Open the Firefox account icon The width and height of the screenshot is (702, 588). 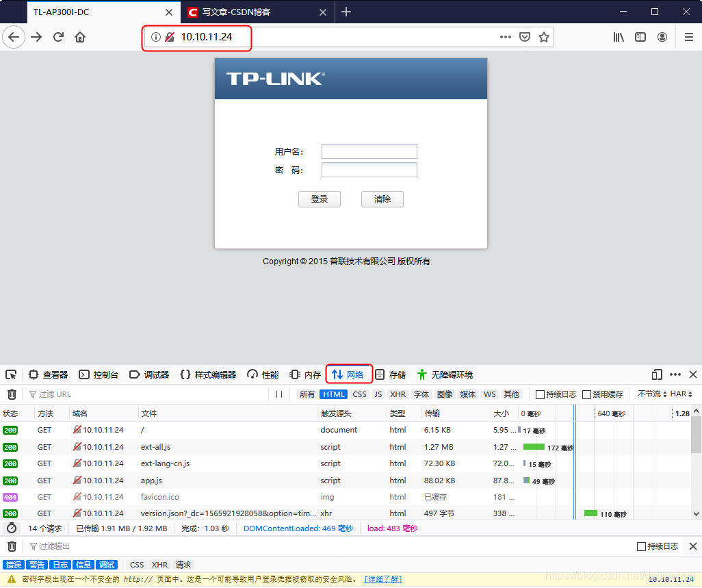[x=662, y=37]
